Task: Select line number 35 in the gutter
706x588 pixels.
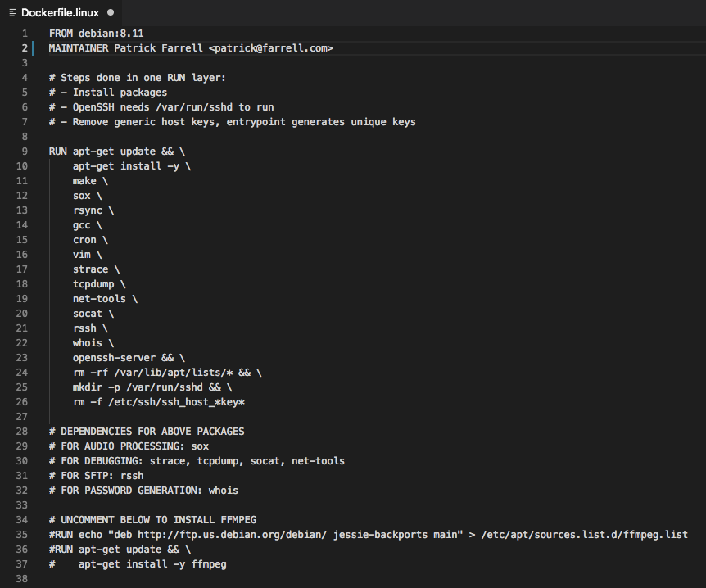Action: (25, 534)
